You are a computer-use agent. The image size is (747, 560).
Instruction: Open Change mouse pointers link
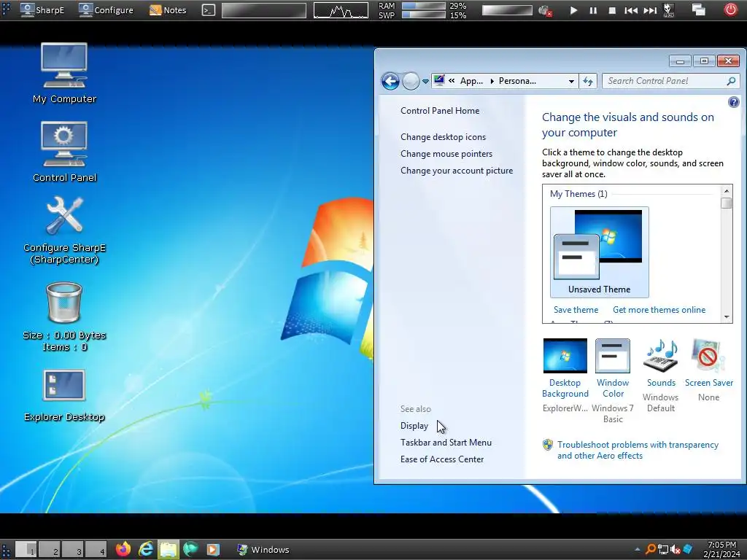(x=446, y=154)
